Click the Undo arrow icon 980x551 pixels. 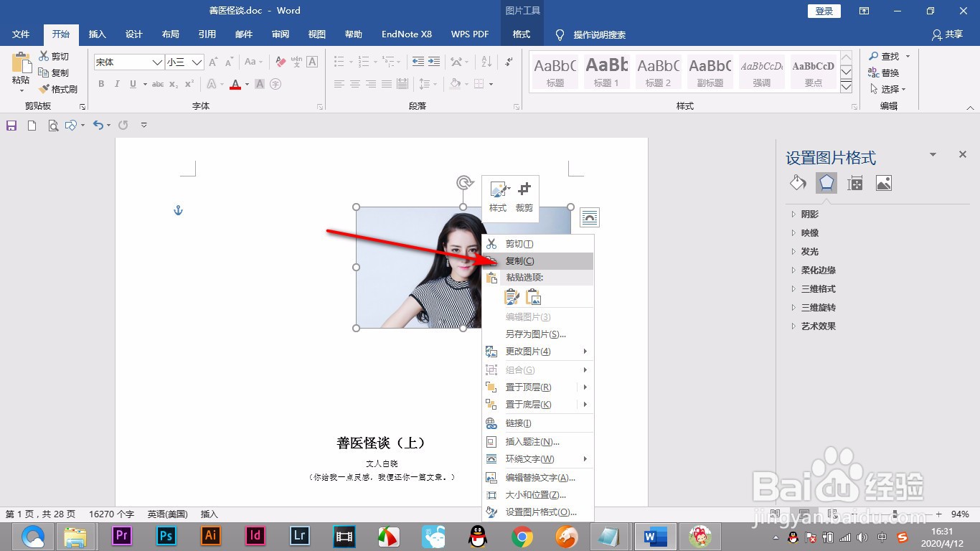click(x=98, y=125)
